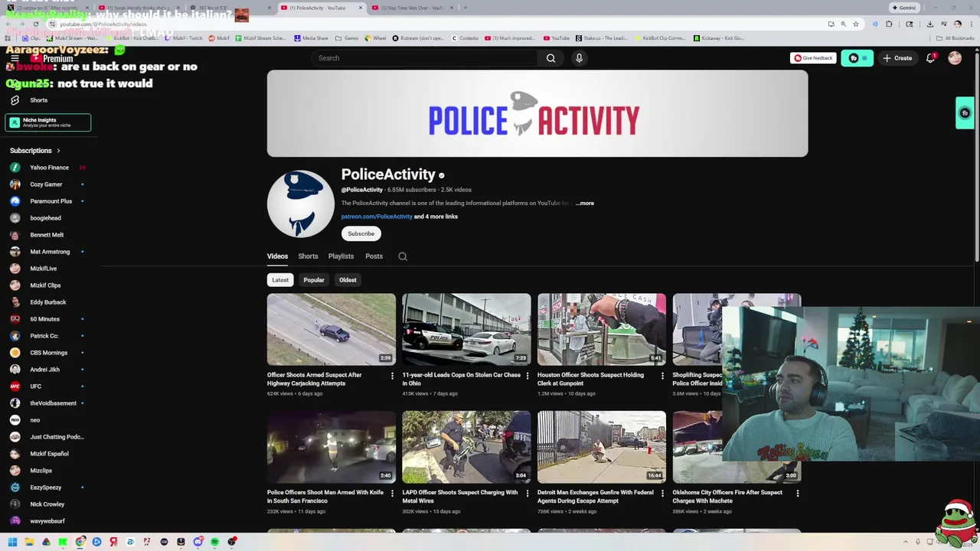Select the Popular filter chip
Screen dimensions: 980x551
[x=314, y=280]
